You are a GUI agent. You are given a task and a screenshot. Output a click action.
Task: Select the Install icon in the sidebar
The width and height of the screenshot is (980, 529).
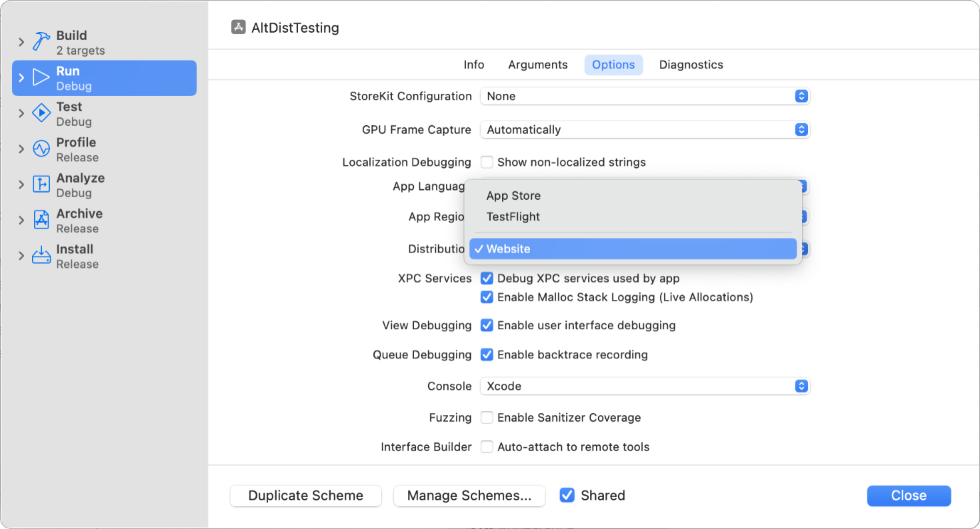pyautogui.click(x=40, y=255)
